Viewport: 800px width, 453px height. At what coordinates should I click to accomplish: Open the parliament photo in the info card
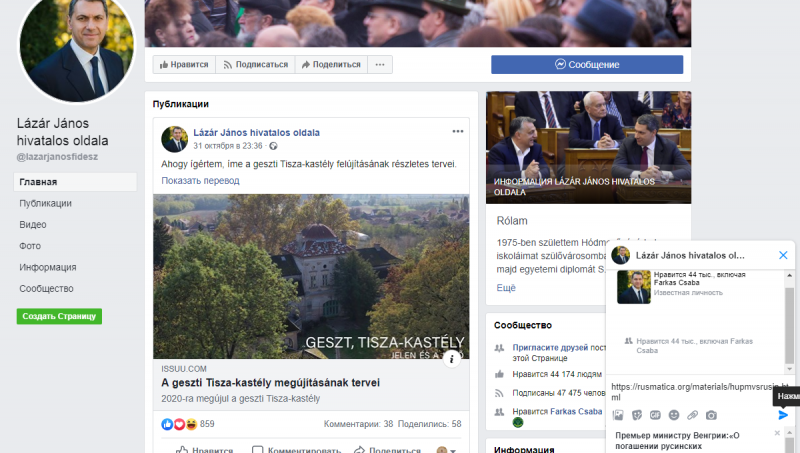[x=588, y=147]
